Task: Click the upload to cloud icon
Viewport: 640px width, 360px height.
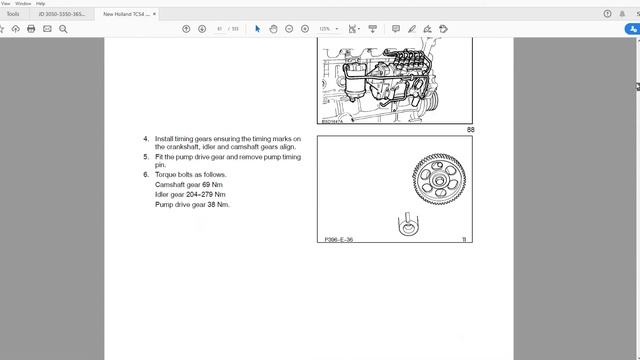Action: pyautogui.click(x=16, y=29)
